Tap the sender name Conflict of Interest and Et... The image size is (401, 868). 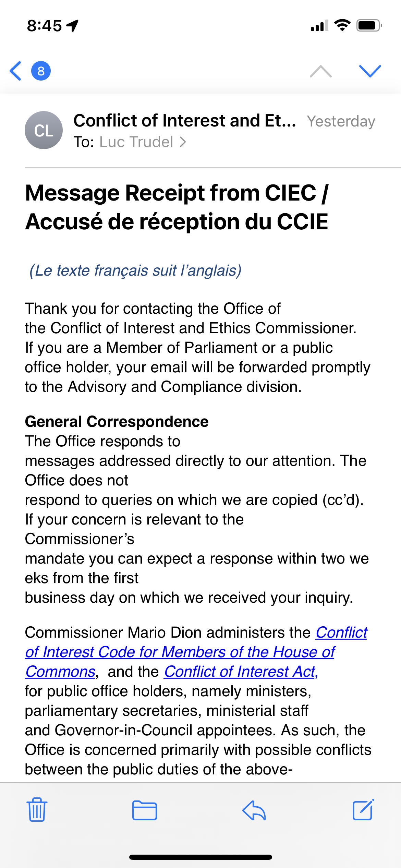coord(185,121)
